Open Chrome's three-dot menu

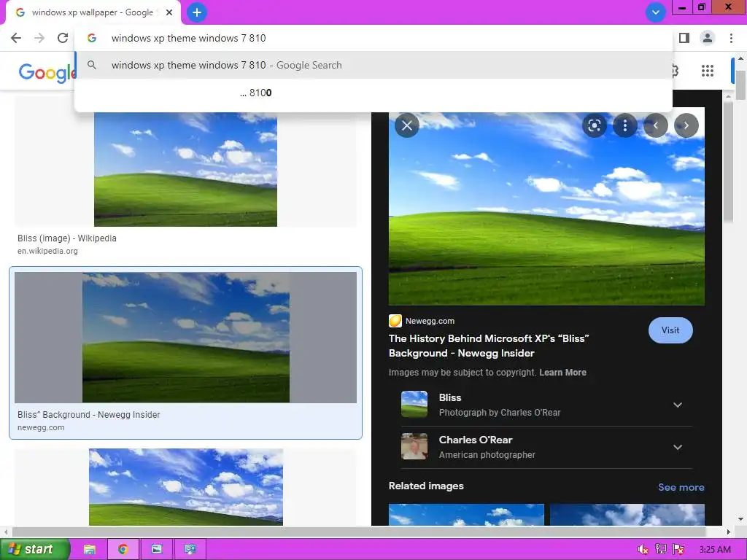pyautogui.click(x=731, y=38)
